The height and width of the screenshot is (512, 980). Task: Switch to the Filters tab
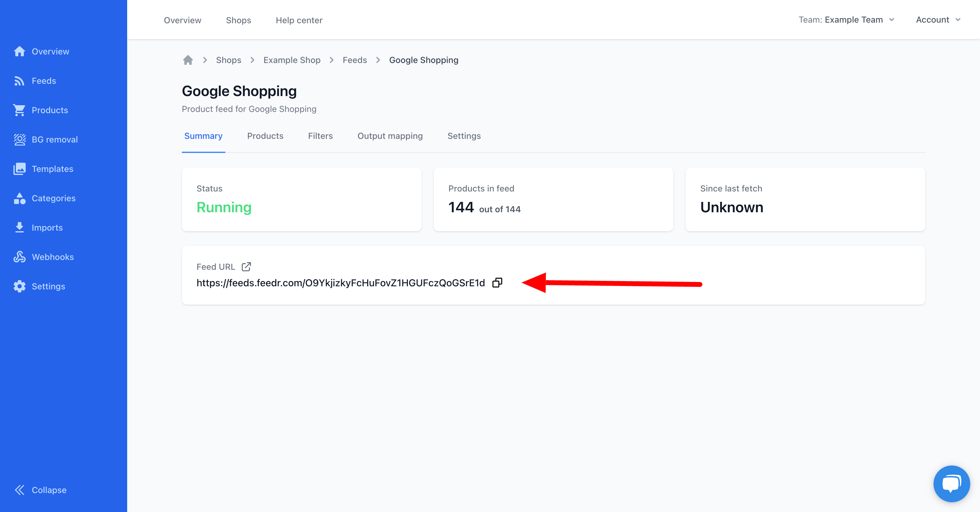pos(320,136)
